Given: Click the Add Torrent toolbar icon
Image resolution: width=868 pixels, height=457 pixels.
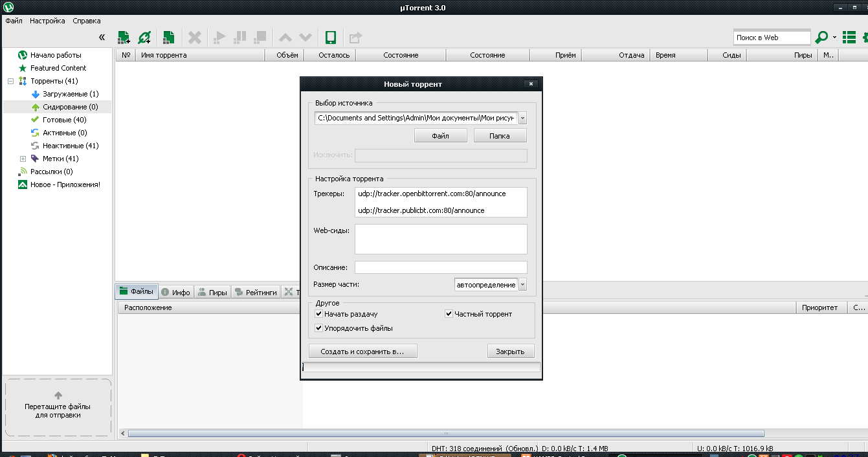Looking at the screenshot, I should pos(124,38).
